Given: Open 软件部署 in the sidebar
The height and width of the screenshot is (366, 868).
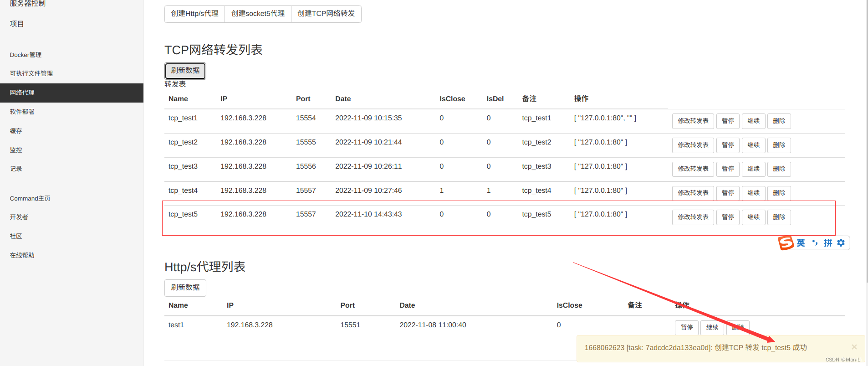Looking at the screenshot, I should (x=22, y=112).
